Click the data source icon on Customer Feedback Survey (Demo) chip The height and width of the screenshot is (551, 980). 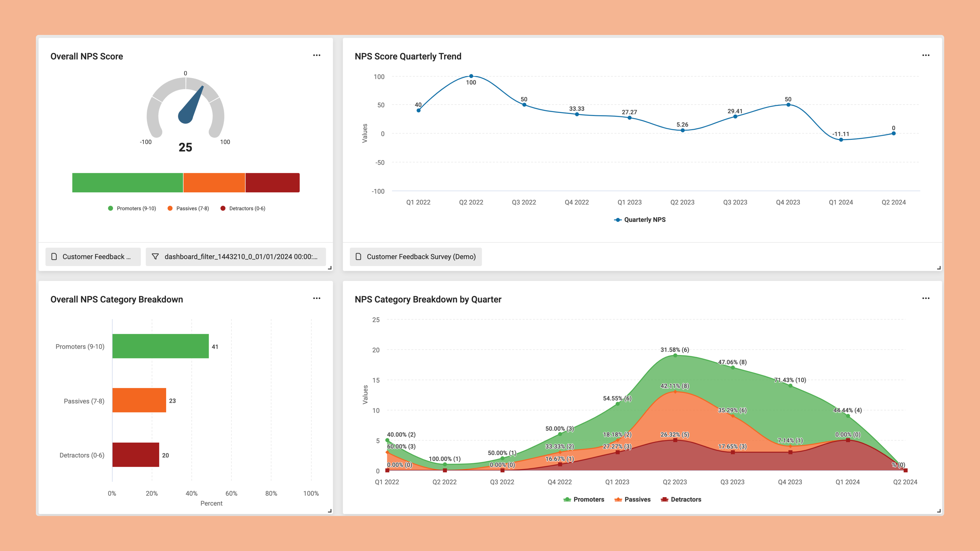358,257
